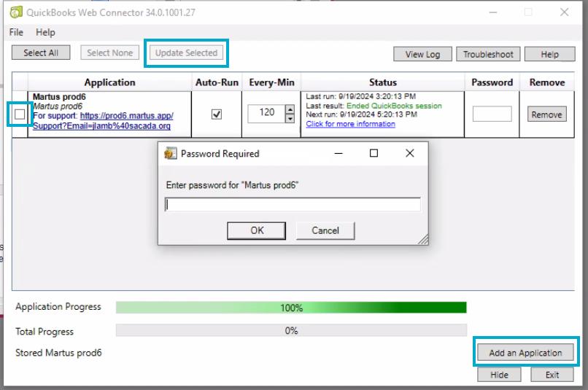This screenshot has width=588, height=390.
Task: Close the QuickBooks Web Connector window
Action: coord(564,12)
